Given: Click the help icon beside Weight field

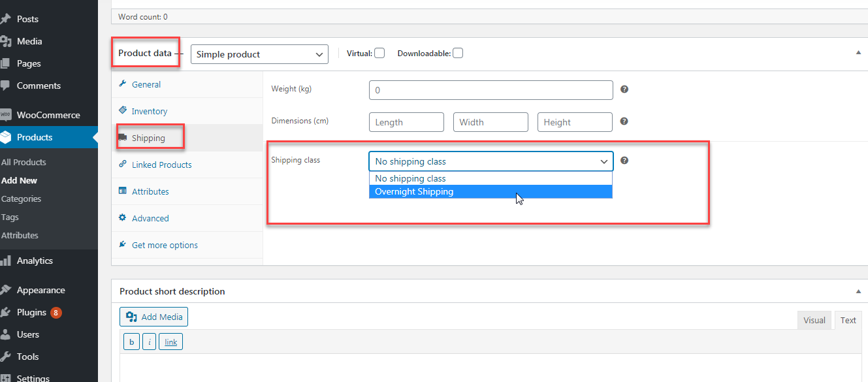Looking at the screenshot, I should pos(624,89).
